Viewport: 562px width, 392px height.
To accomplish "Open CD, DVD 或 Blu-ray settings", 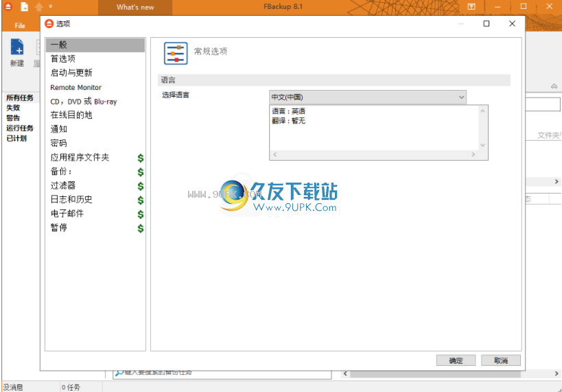I will pos(84,102).
